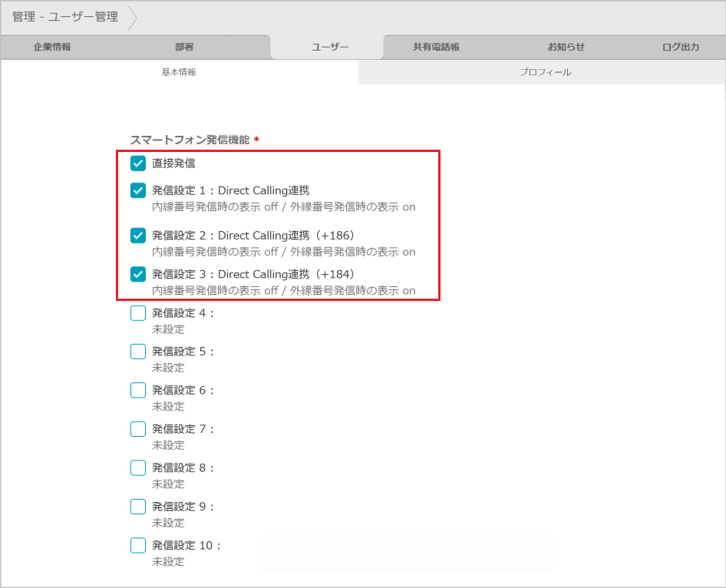The image size is (726, 588).
Task: Click the スマートフォン発信機能 heading
Action: (190, 140)
